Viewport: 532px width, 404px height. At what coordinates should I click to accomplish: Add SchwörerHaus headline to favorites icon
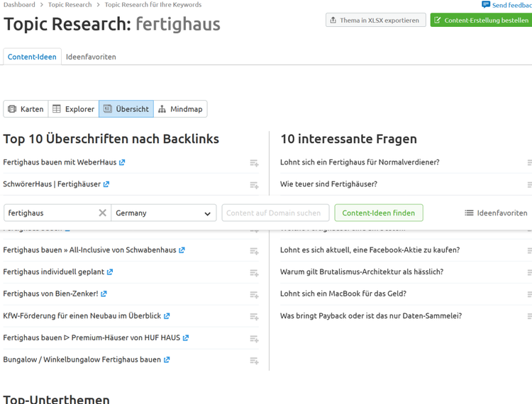coord(254,186)
